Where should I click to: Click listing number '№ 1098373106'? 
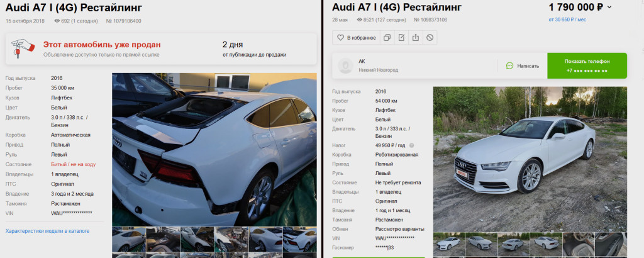[430, 20]
